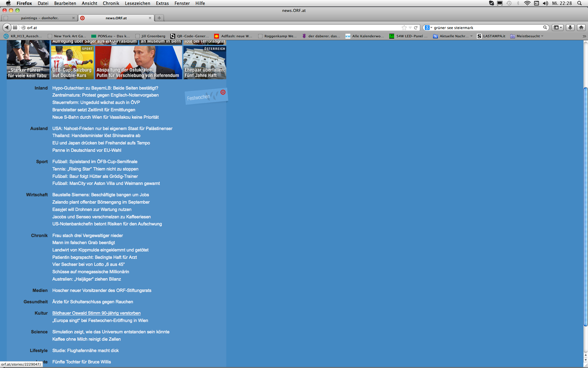
Task: Open the Time Machine menu bar icon
Action: pos(509,3)
